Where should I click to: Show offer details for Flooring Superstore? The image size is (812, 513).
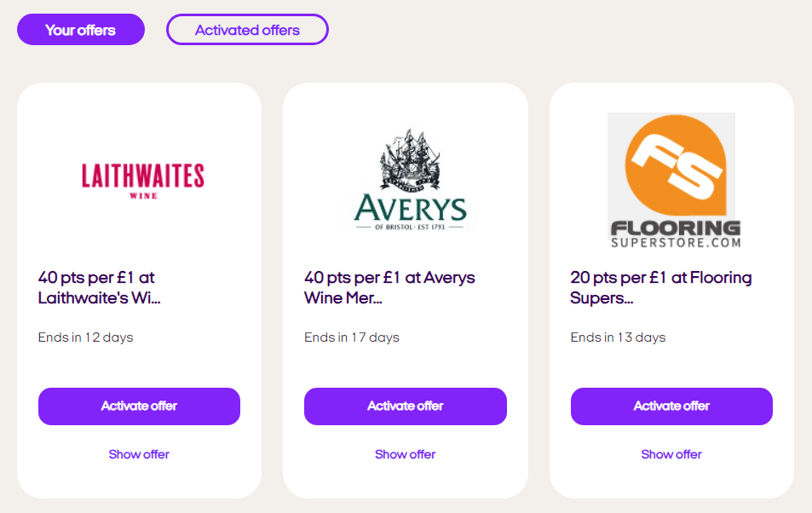click(671, 454)
